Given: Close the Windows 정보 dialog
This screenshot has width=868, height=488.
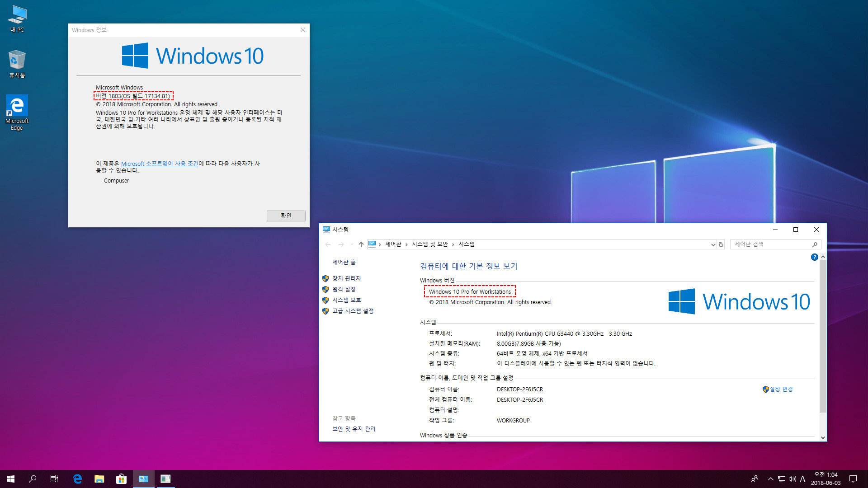Looking at the screenshot, I should (303, 30).
